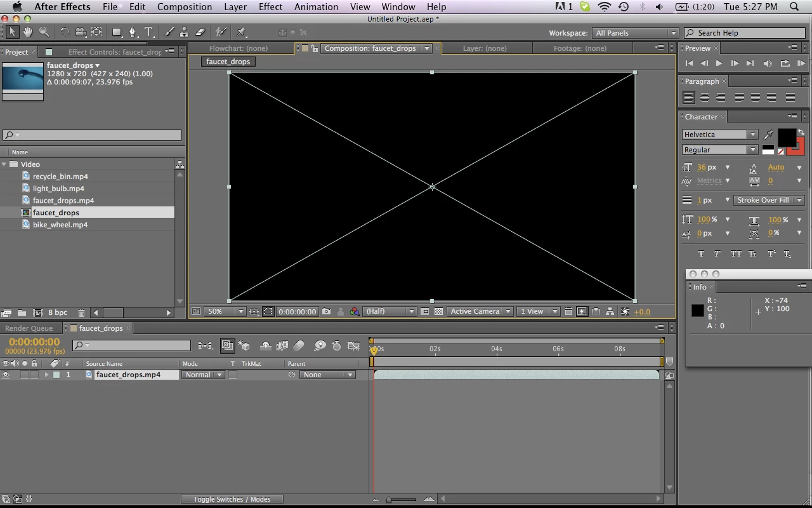This screenshot has width=812, height=508.
Task: Click the show channel RGB icon
Action: [x=354, y=312]
